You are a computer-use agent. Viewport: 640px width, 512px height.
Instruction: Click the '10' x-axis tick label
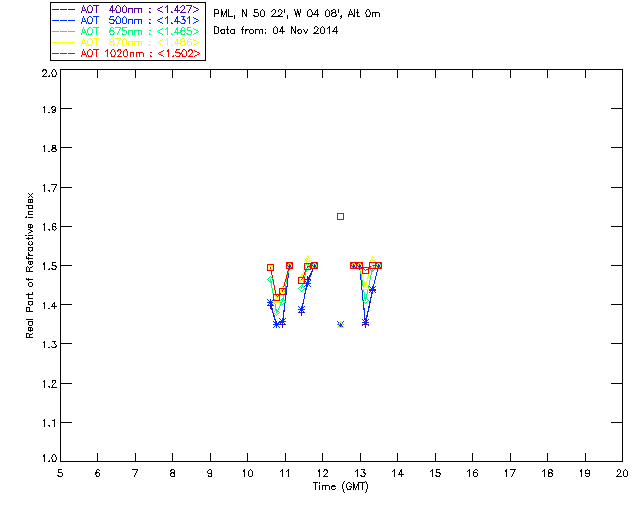[248, 474]
